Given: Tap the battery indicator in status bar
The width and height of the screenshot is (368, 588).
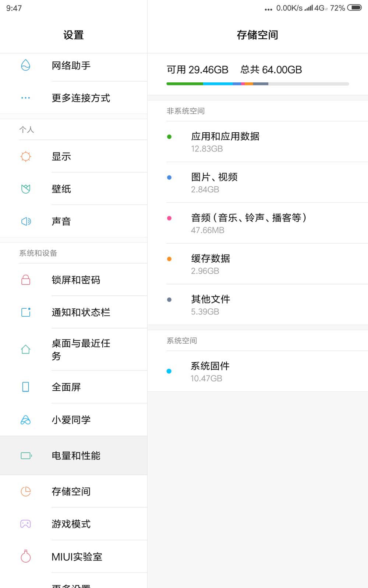Looking at the screenshot, I should pos(354,8).
